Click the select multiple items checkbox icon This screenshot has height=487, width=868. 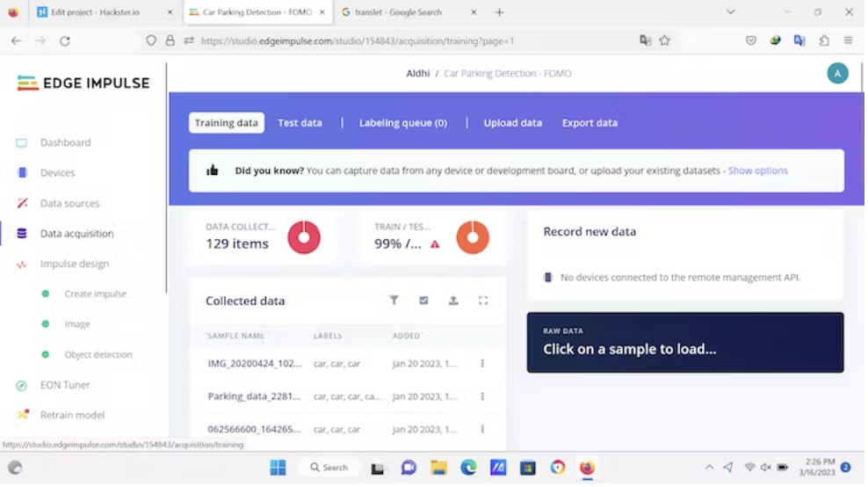(423, 301)
